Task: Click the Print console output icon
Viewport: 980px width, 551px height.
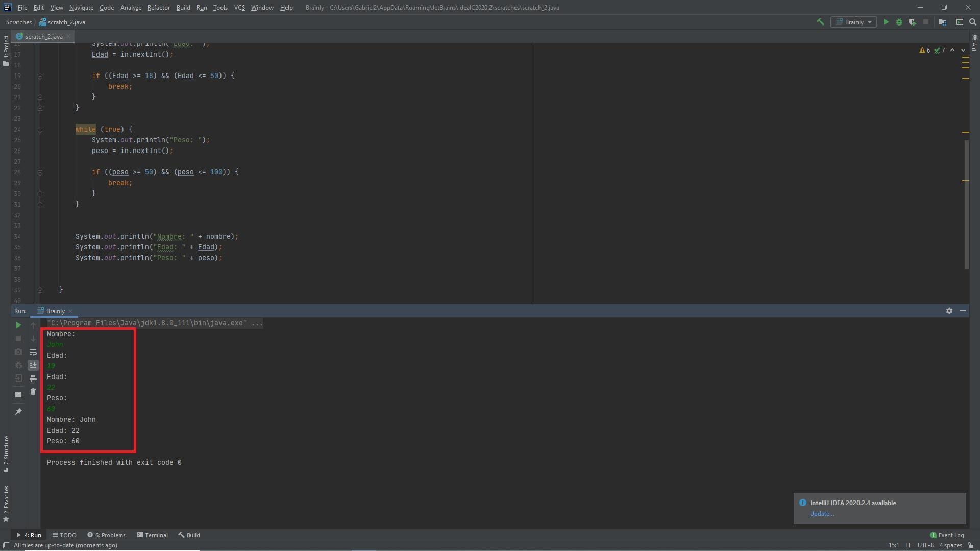Action: (33, 379)
